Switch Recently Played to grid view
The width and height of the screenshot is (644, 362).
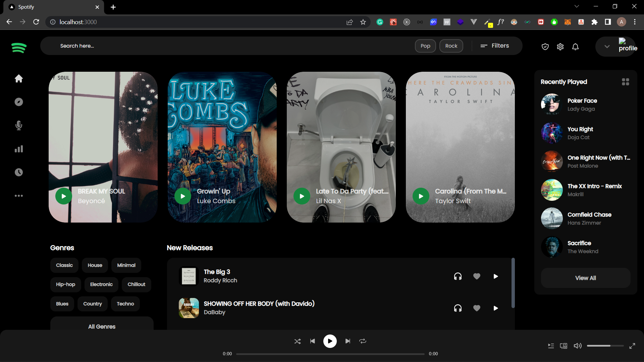[626, 81]
